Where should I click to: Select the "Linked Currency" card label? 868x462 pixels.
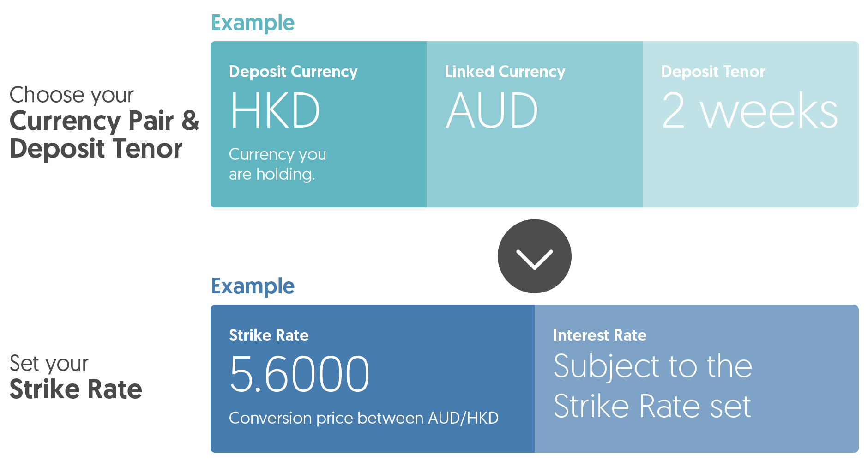pos(505,72)
